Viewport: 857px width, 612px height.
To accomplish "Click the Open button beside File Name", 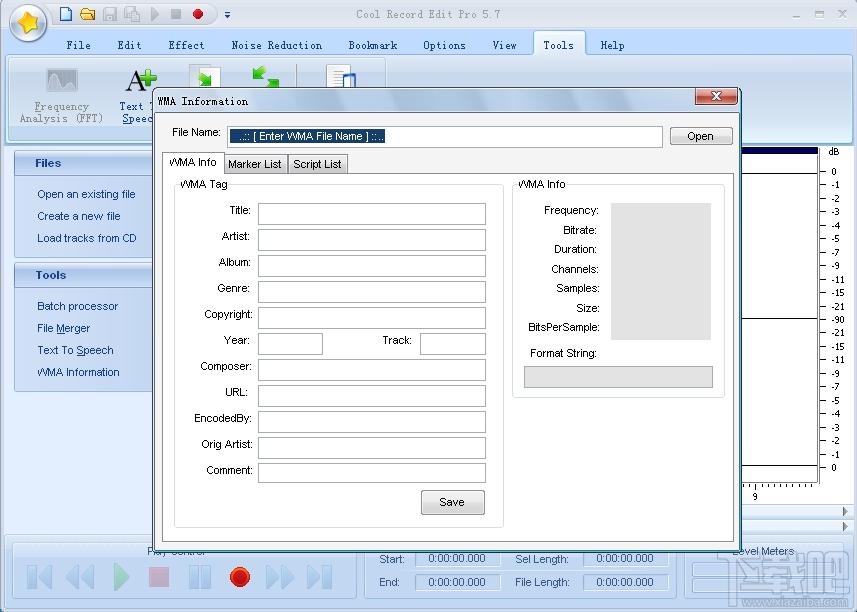I will (701, 136).
